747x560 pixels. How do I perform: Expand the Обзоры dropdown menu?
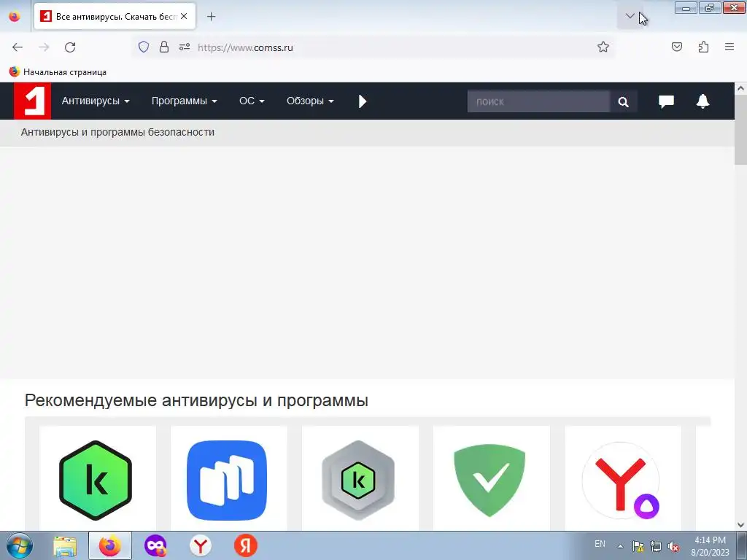click(309, 101)
